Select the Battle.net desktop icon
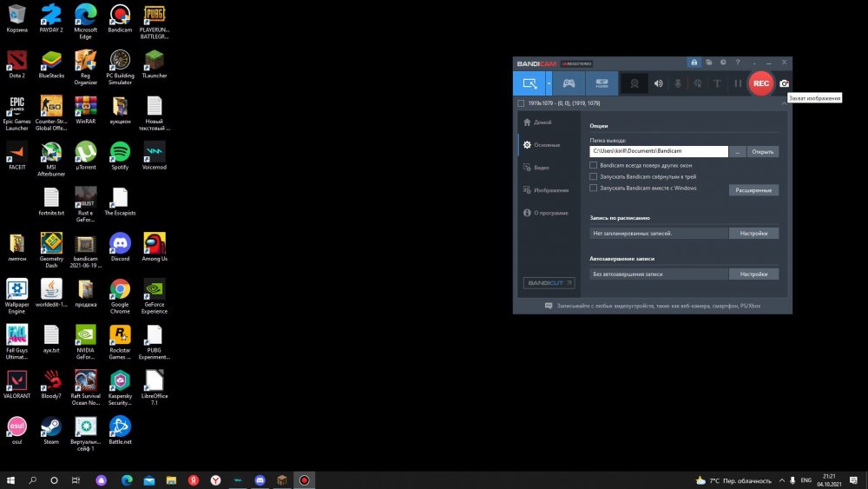 (x=120, y=430)
